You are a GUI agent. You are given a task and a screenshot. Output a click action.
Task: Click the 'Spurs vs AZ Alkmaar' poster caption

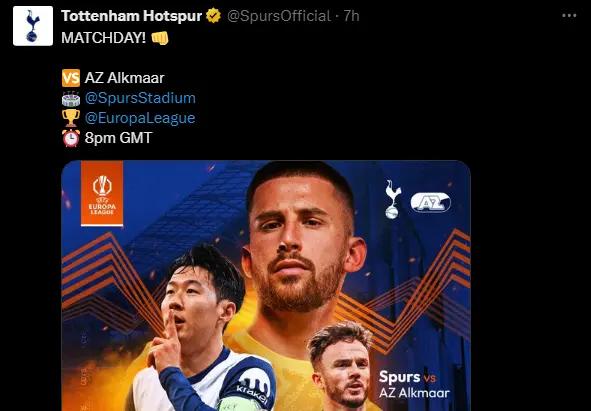(x=414, y=384)
